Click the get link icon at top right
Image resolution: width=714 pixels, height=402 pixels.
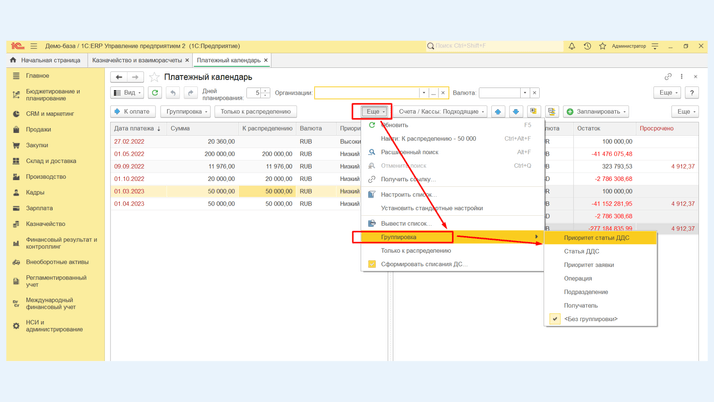tap(668, 77)
